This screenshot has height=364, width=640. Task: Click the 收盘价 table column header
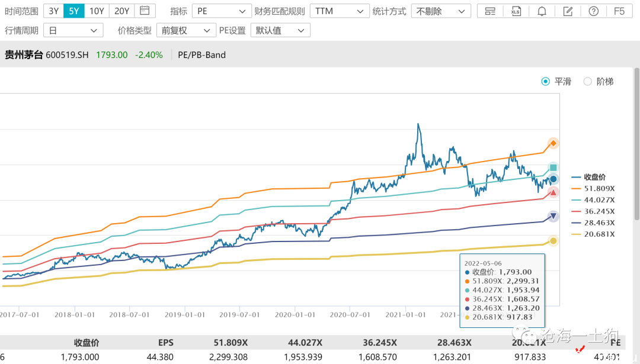86,343
